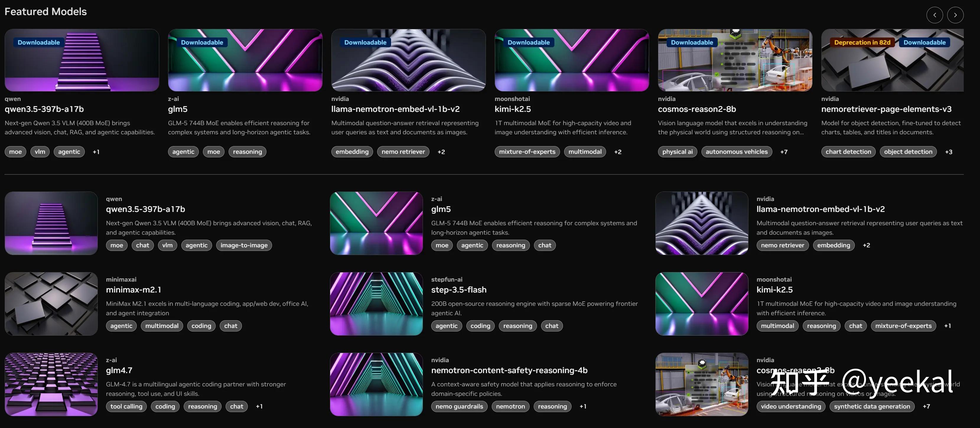This screenshot has width=980, height=428.
Task: Click "Downloadable" badge on cosmos-reason2-8b banner
Action: [692, 43]
